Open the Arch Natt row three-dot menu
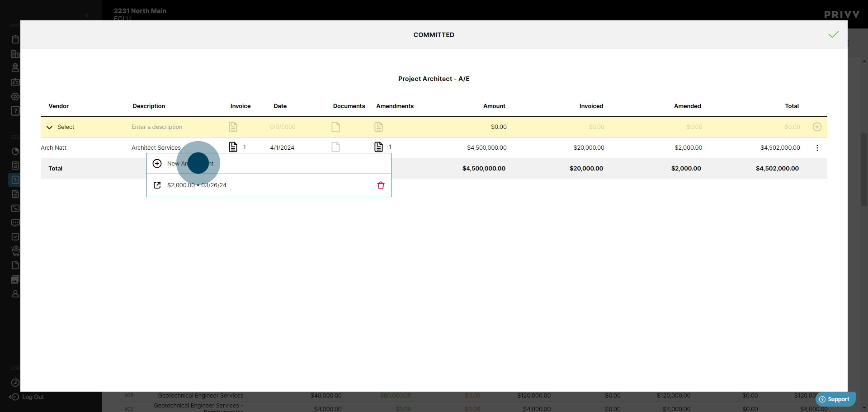The image size is (868, 412). coord(817,148)
